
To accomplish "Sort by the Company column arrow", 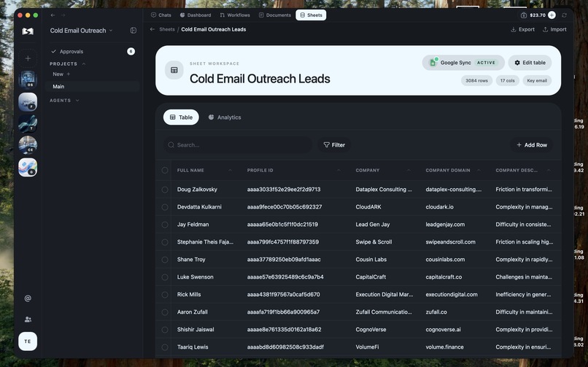I will (x=409, y=170).
